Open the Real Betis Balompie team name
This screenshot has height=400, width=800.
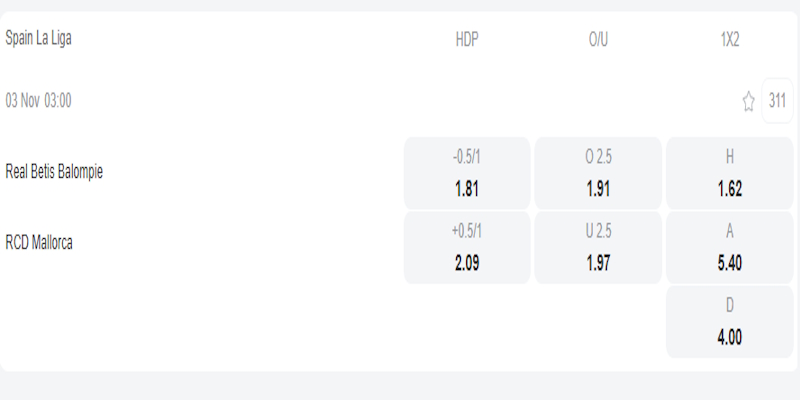(54, 171)
